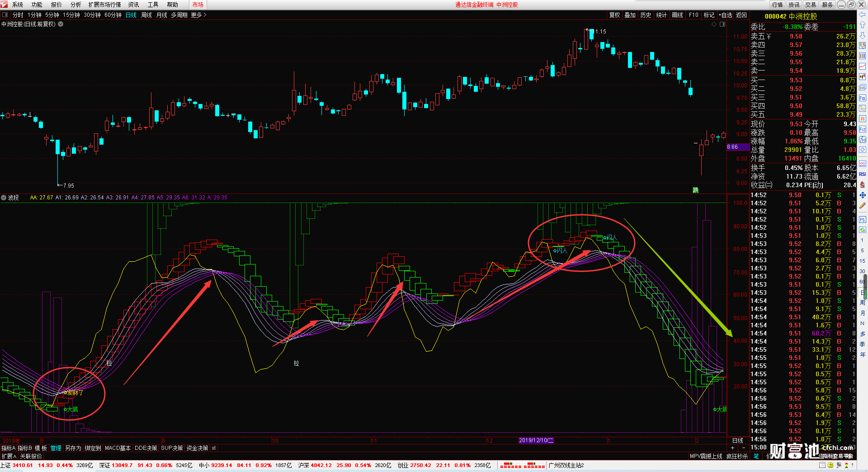The height and width of the screenshot is (472, 868).
Task: Open the 系统 menu
Action: (x=17, y=5)
